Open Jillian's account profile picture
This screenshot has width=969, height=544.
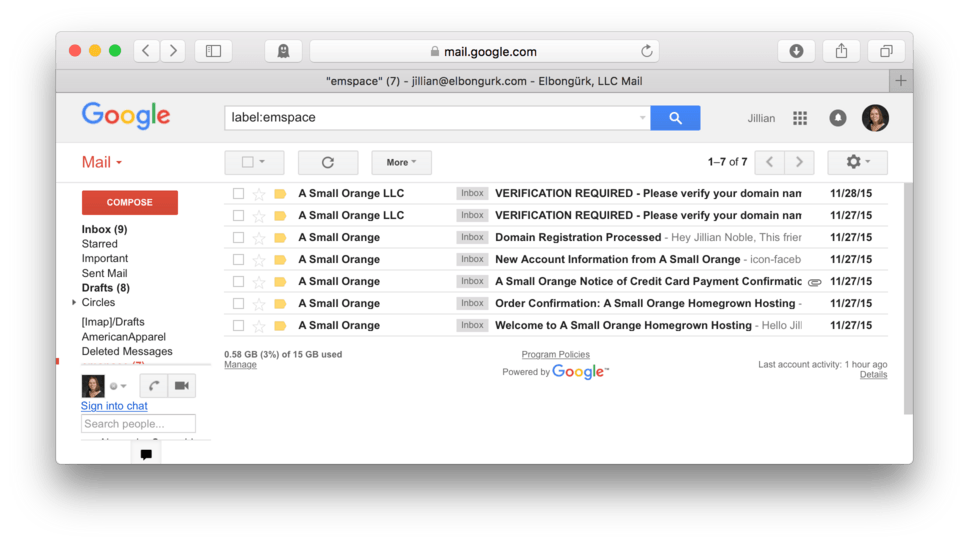pyautogui.click(x=875, y=118)
